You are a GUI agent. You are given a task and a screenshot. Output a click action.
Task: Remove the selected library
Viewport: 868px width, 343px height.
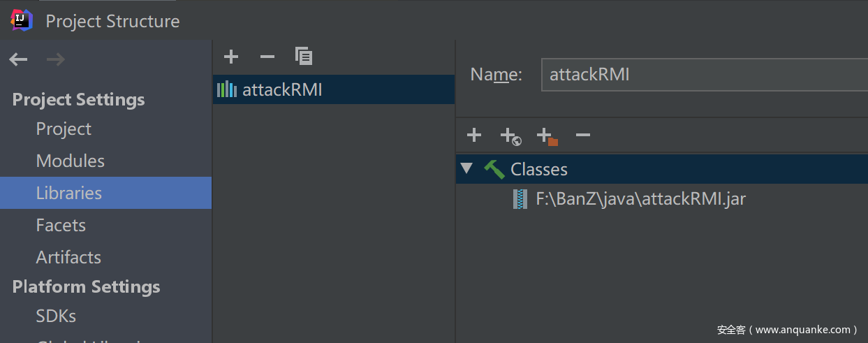tap(267, 57)
